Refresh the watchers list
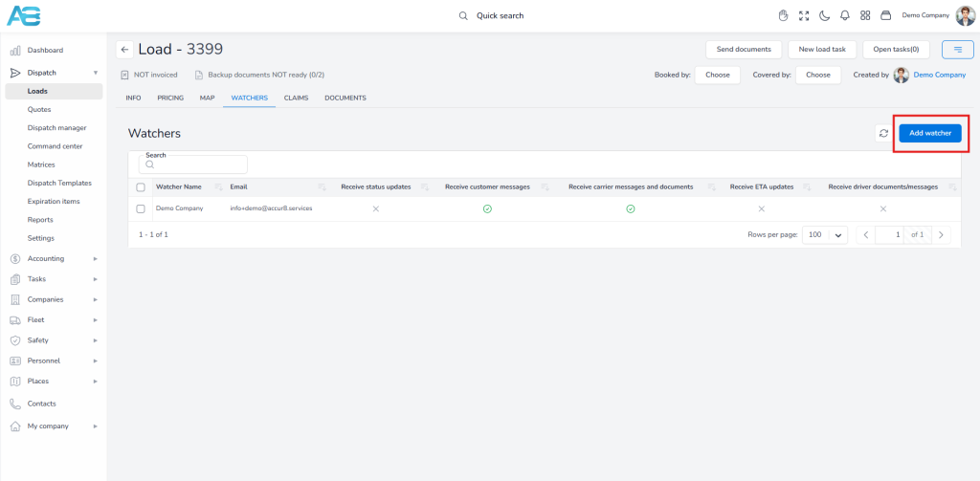The height and width of the screenshot is (481, 980). point(883,133)
